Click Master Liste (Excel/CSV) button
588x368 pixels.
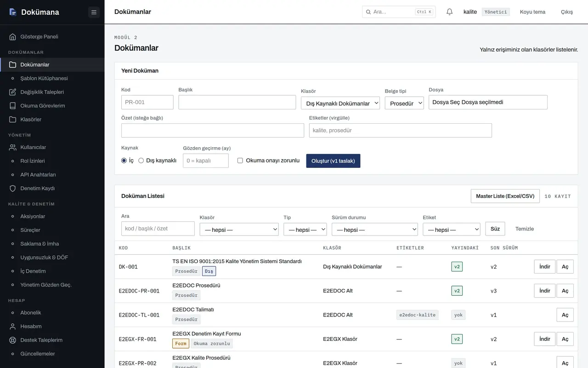click(x=505, y=196)
